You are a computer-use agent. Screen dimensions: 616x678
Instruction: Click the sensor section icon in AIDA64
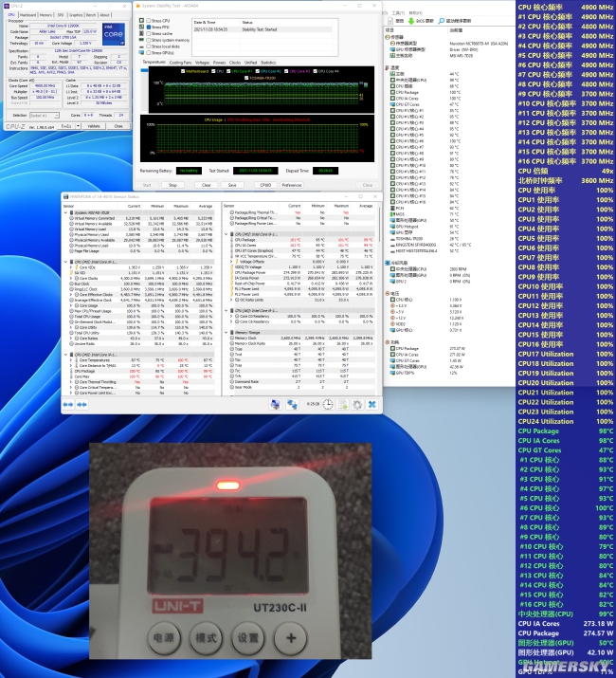pyautogui.click(x=387, y=37)
